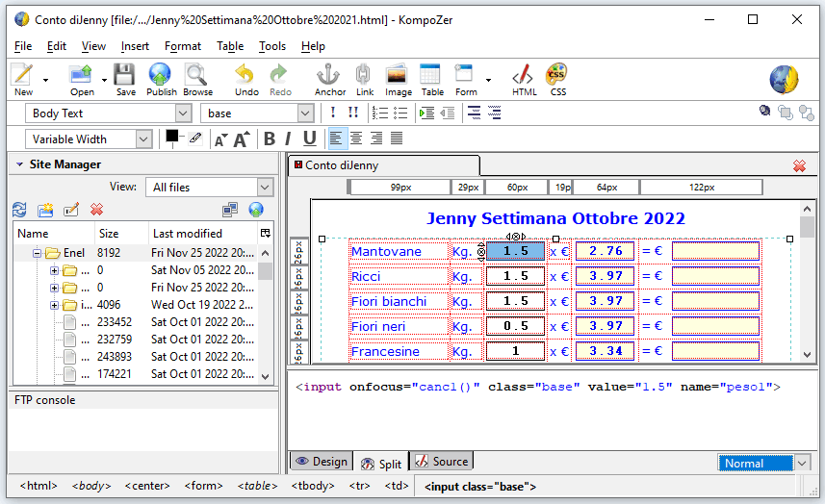Open the base class dropdown
825x504 pixels.
pyautogui.click(x=305, y=113)
